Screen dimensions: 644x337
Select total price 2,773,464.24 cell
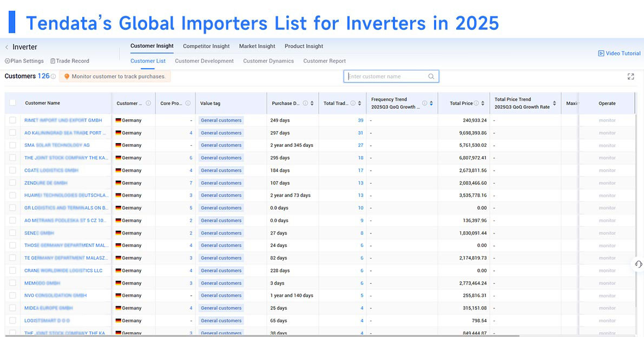click(x=473, y=283)
